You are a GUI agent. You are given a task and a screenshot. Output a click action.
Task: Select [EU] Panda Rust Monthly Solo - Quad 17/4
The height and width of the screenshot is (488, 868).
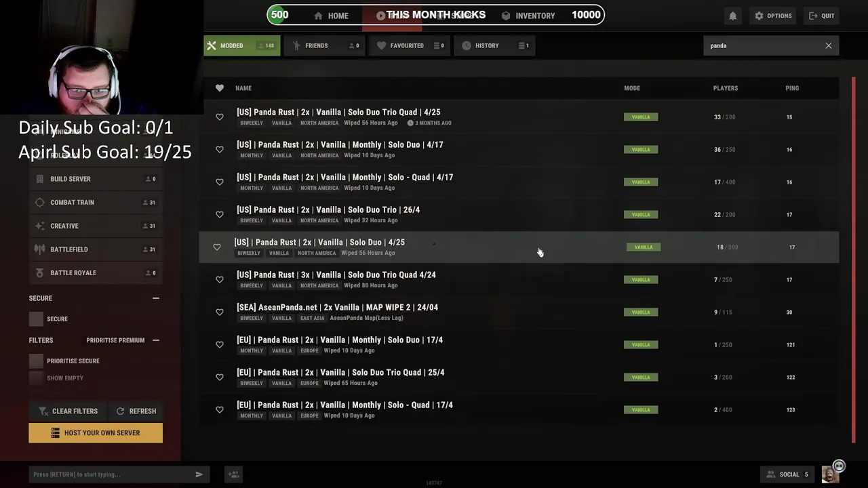click(519, 409)
